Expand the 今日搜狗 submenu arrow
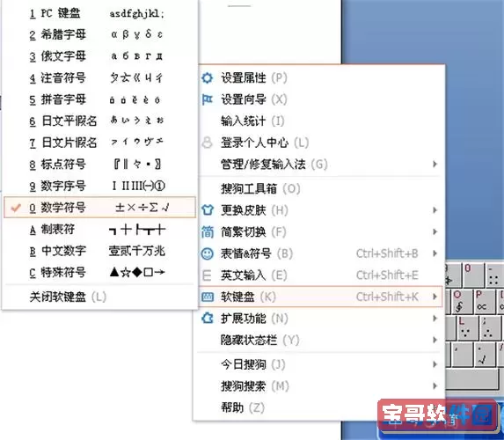The width and height of the screenshot is (504, 440). (435, 364)
